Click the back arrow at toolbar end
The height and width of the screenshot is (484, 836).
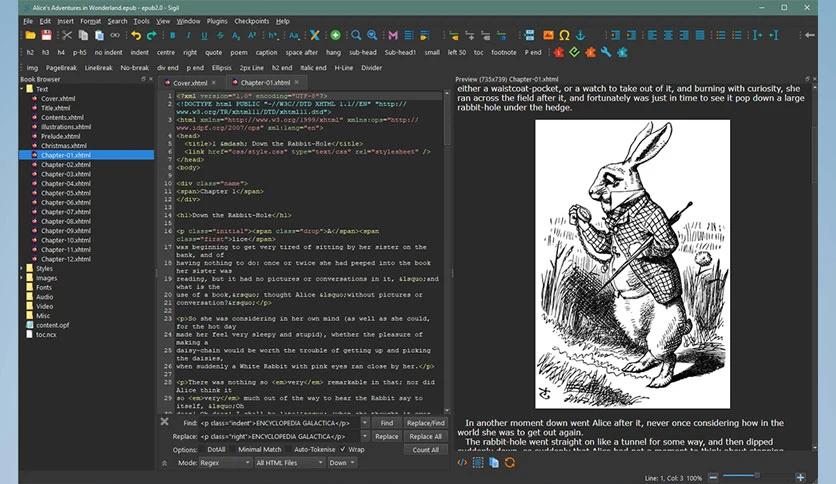(x=809, y=35)
